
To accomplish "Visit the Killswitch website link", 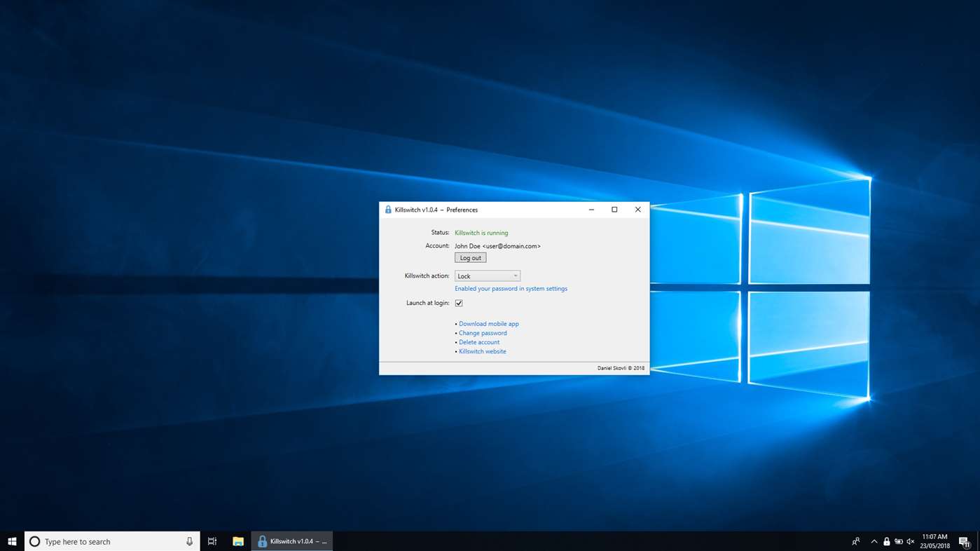I will 482,351.
